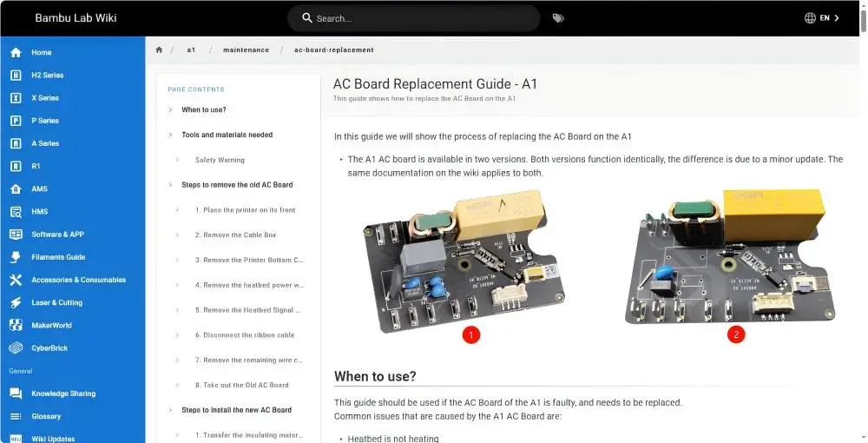Open the Glossary menu item
Viewport: 868px width, 443px height.
point(73,416)
